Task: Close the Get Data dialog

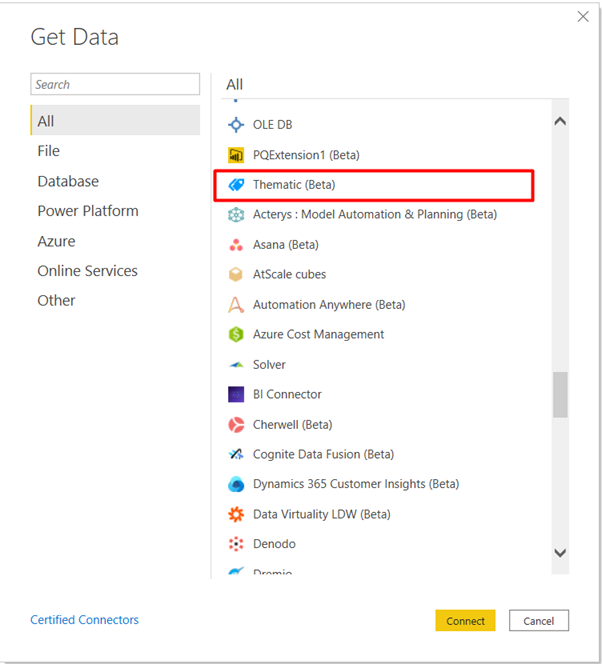Action: click(x=583, y=17)
